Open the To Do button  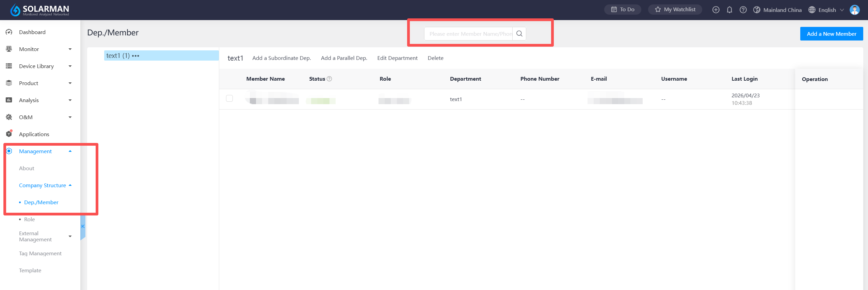[623, 10]
